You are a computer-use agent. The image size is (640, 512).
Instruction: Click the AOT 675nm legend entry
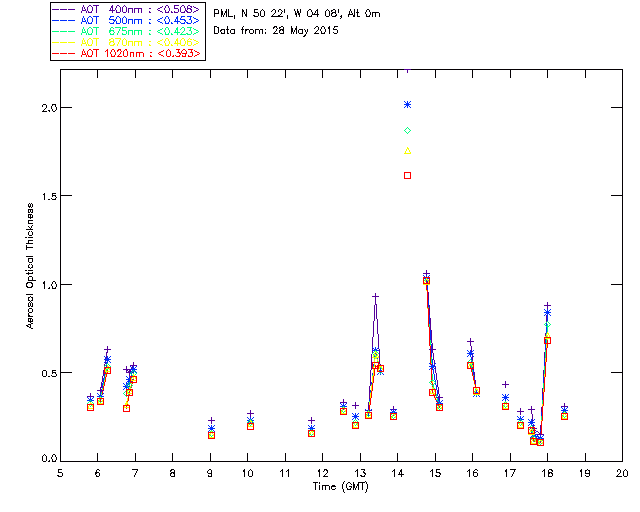click(128, 31)
